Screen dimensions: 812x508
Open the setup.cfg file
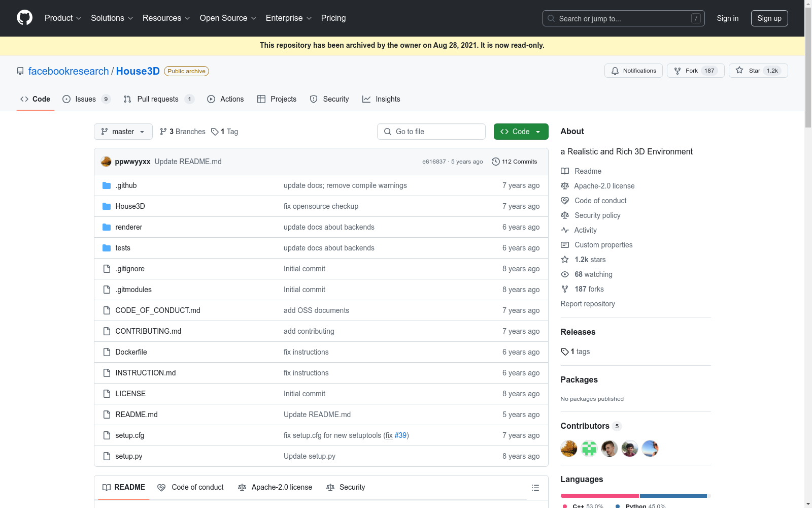130,435
